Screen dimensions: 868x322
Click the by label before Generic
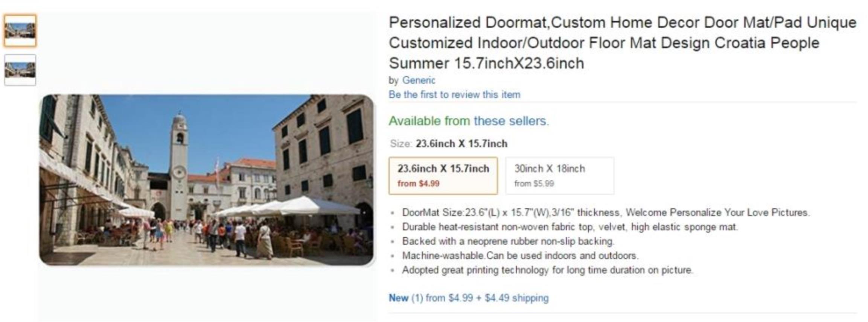[393, 80]
